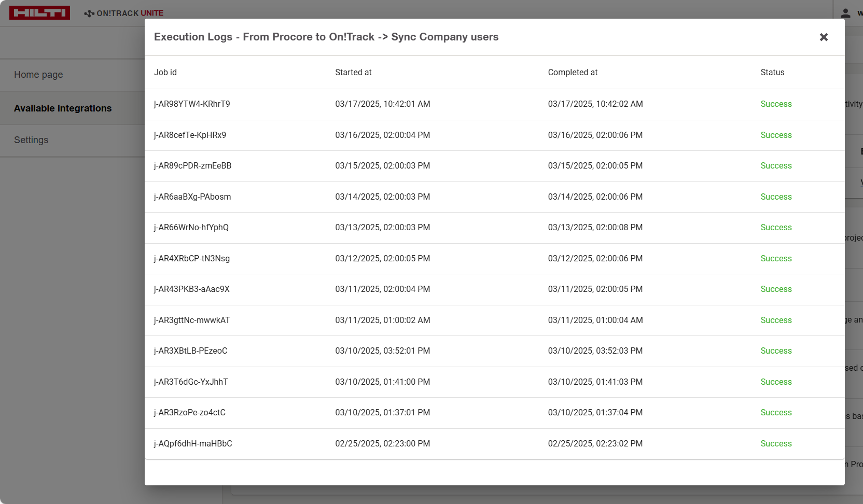Select job id j-AR43PKB3-aAac9X
The height and width of the screenshot is (504, 863).
click(x=192, y=289)
